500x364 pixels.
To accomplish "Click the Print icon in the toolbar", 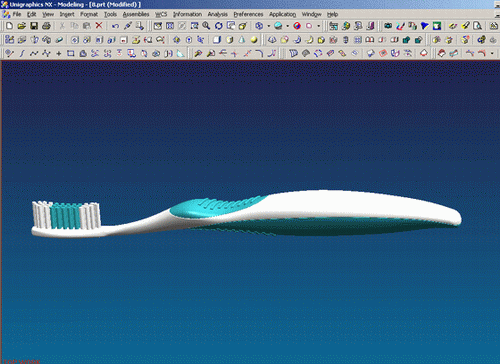I will [47, 26].
